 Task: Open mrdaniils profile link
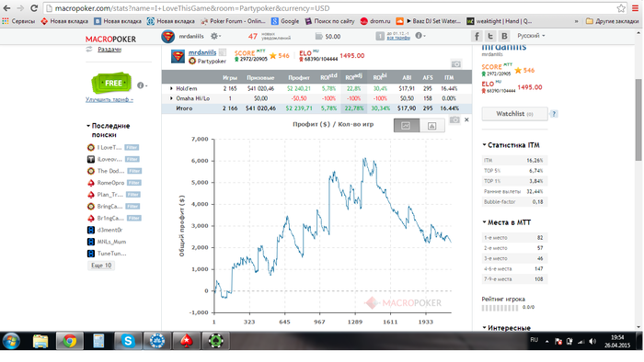click(202, 52)
